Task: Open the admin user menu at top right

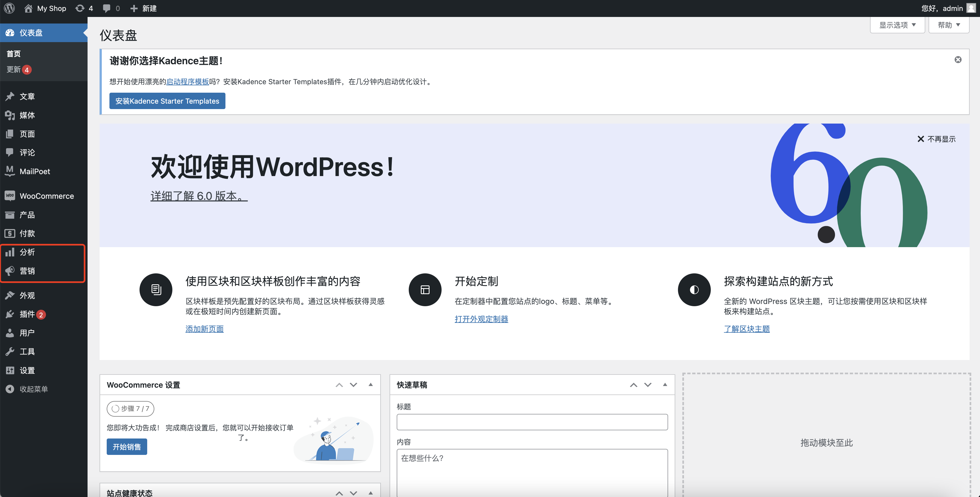Action: coord(947,8)
